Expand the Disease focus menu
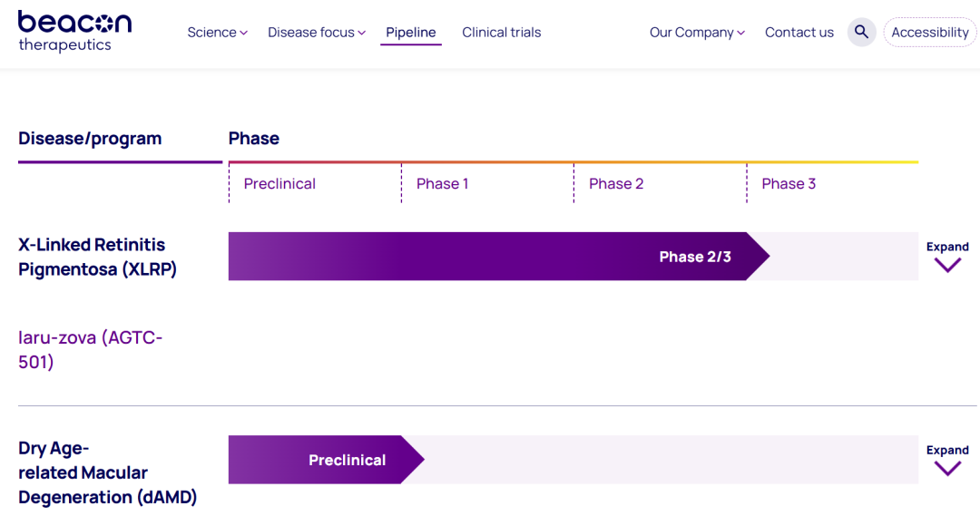 coord(317,33)
